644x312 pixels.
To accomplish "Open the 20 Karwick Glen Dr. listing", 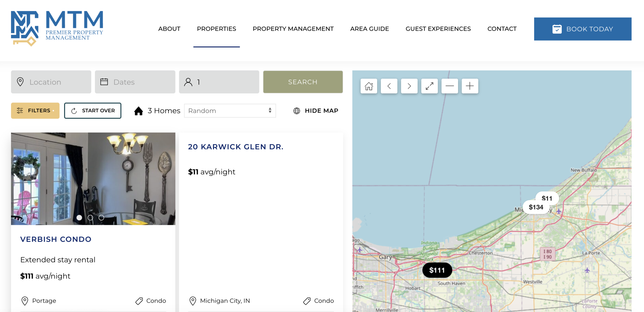I will pyautogui.click(x=236, y=147).
